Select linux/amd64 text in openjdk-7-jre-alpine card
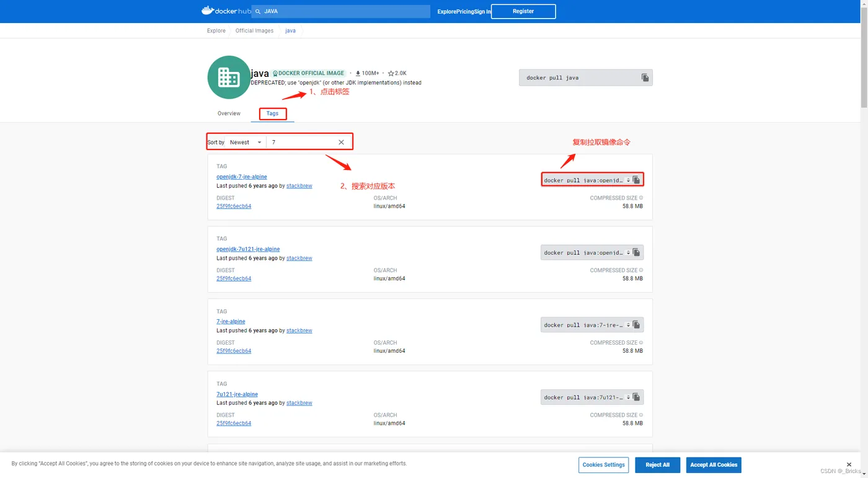This screenshot has width=868, height=478. tap(389, 206)
